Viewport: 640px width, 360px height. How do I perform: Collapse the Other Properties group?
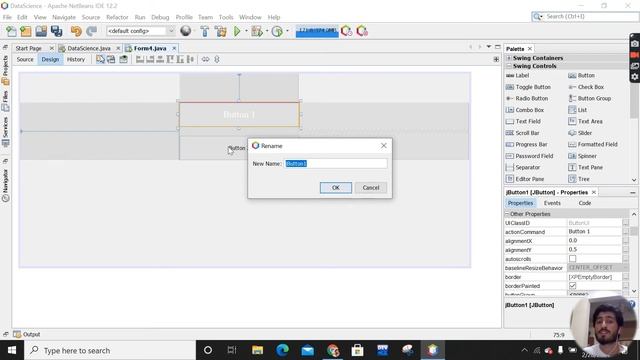coord(507,214)
